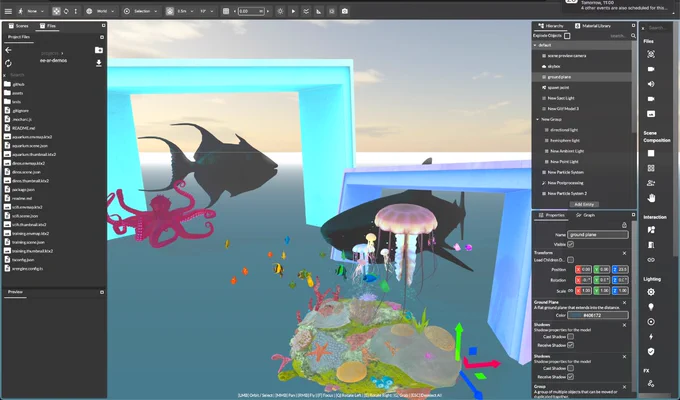Select the translate gizmo tool
The width and height of the screenshot is (680, 400).
56,11
